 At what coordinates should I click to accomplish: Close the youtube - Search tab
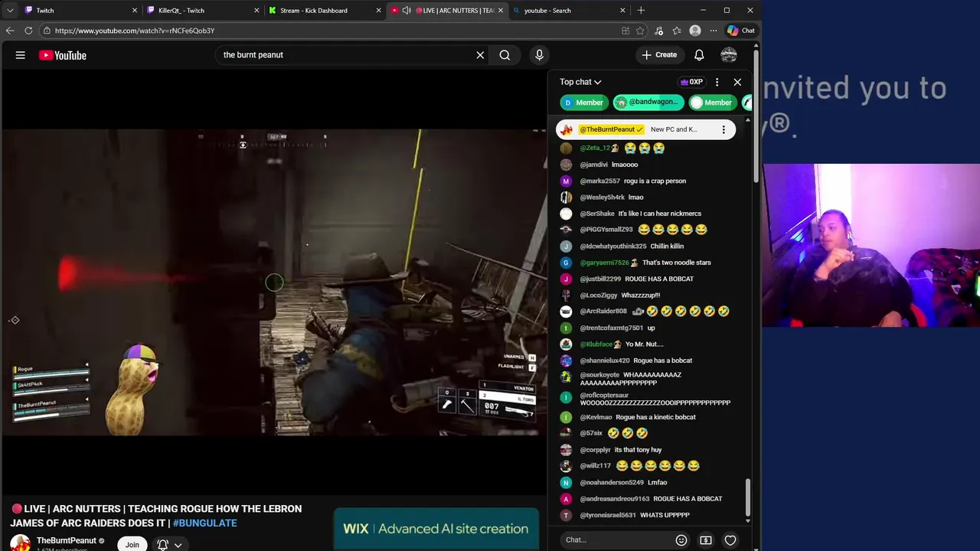(x=622, y=11)
